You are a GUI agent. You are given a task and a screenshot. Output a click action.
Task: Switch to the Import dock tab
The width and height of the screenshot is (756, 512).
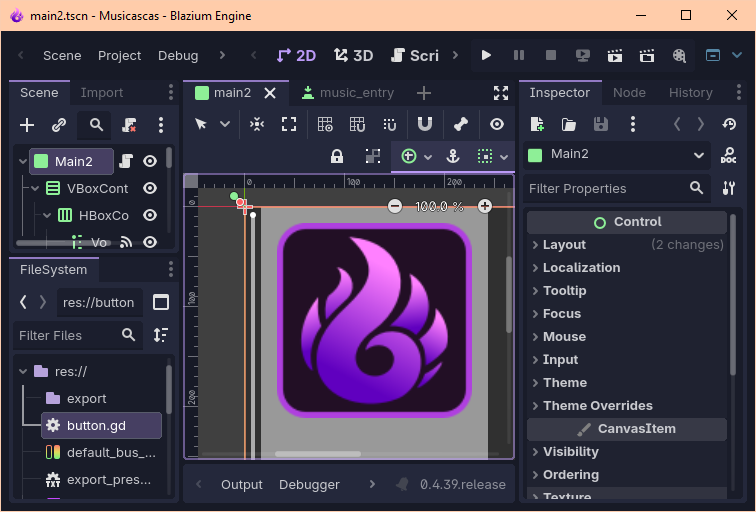click(102, 93)
